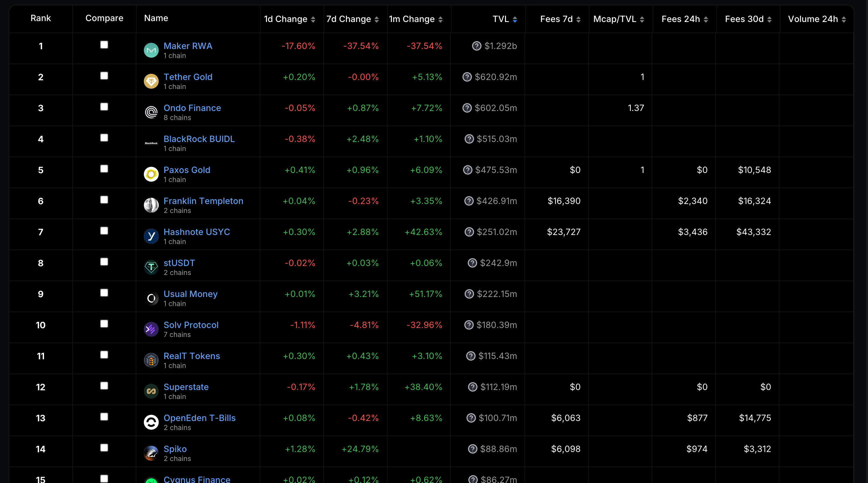Click the Maker RWA logo icon
Image resolution: width=868 pixels, height=483 pixels.
[x=151, y=50]
